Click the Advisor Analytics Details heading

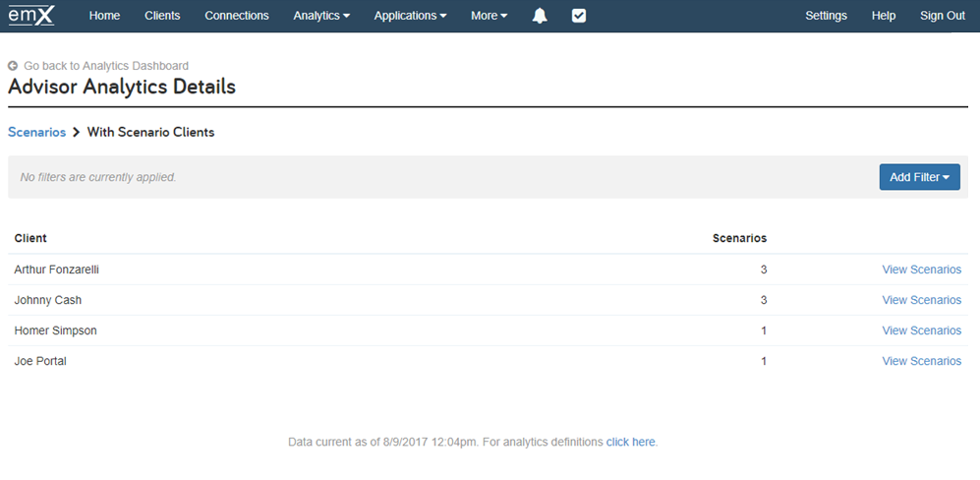click(122, 87)
